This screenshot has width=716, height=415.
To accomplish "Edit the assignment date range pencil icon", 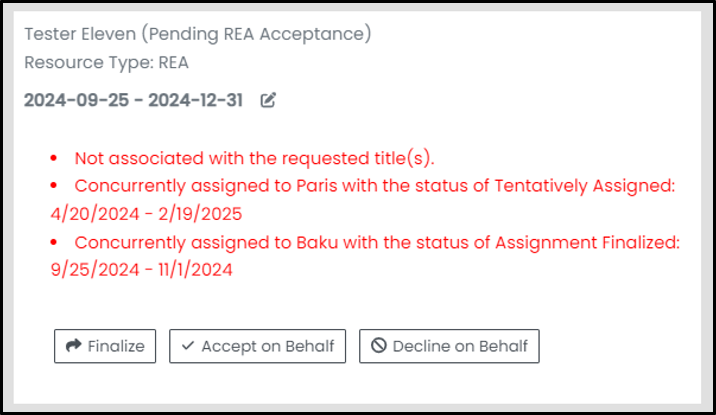I will click(268, 100).
